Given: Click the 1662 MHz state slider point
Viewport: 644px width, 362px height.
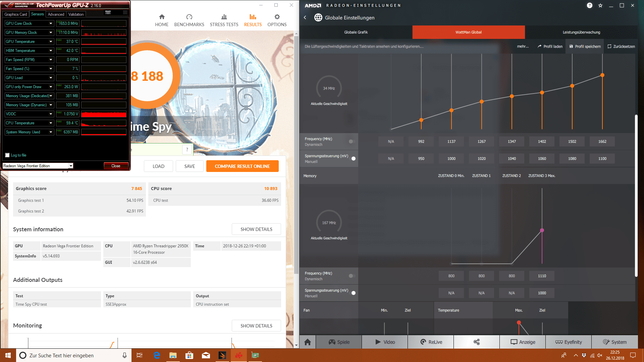Looking at the screenshot, I should (x=602, y=75).
